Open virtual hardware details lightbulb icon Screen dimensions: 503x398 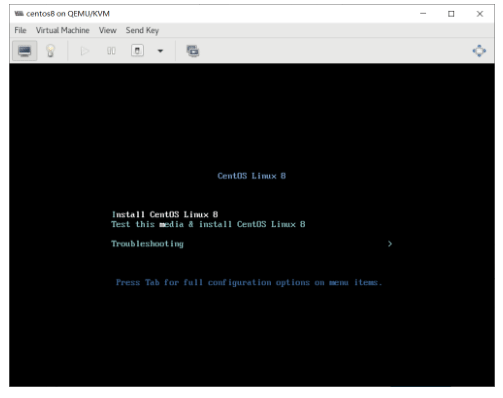pyautogui.click(x=50, y=51)
